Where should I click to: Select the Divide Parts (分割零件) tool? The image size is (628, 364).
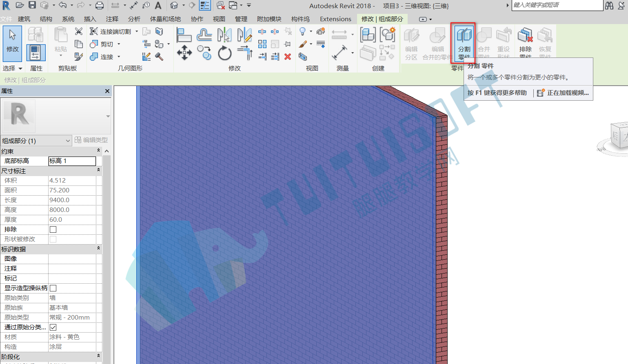pyautogui.click(x=464, y=42)
